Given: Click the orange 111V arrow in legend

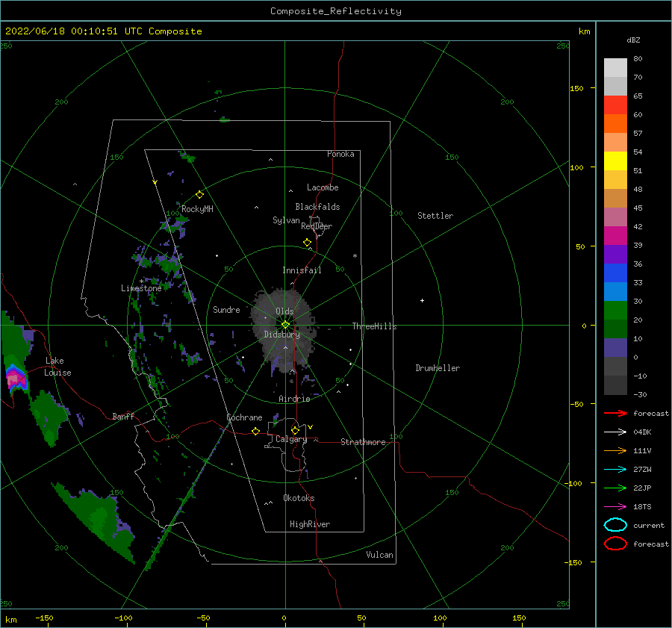Looking at the screenshot, I should coord(615,450).
